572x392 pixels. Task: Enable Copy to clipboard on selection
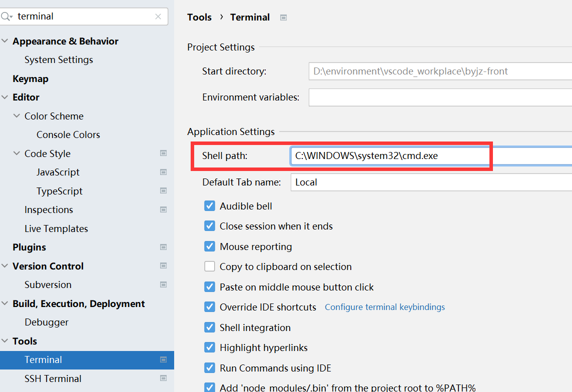click(x=210, y=266)
